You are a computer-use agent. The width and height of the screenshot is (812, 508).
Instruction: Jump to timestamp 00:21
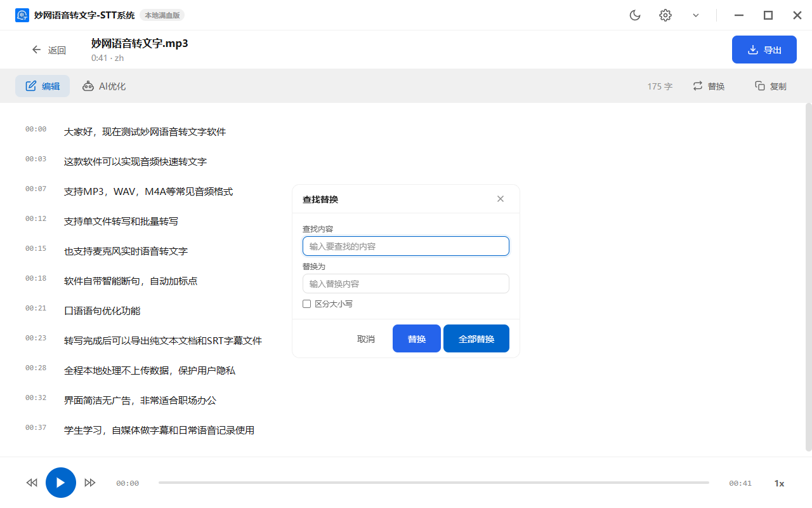coord(36,309)
